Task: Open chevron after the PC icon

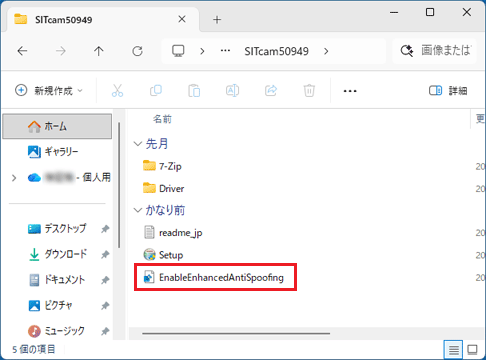Action: pos(202,51)
